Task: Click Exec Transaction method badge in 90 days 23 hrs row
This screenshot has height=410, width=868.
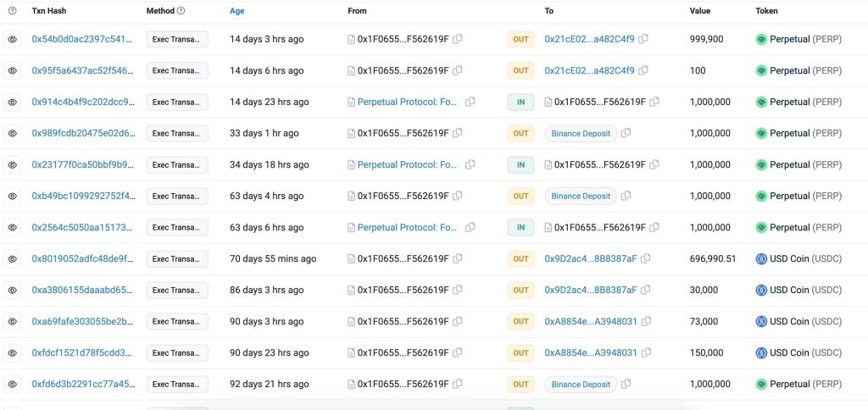Action: pos(177,352)
